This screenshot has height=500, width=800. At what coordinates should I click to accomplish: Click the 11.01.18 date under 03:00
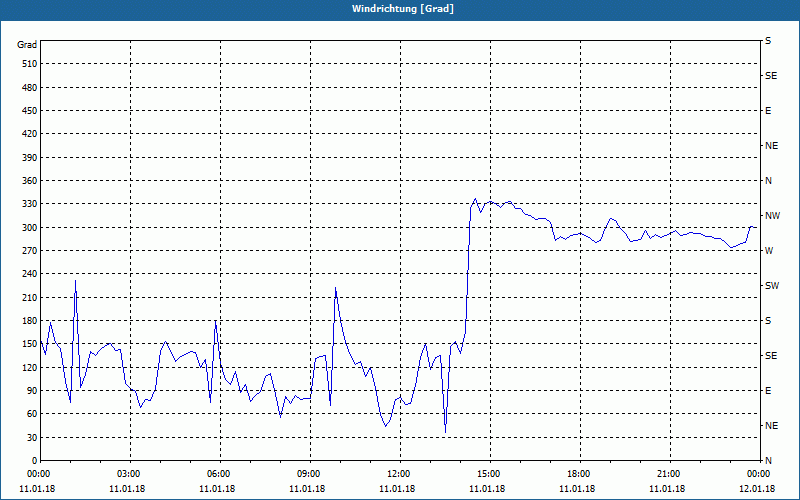coord(127,489)
